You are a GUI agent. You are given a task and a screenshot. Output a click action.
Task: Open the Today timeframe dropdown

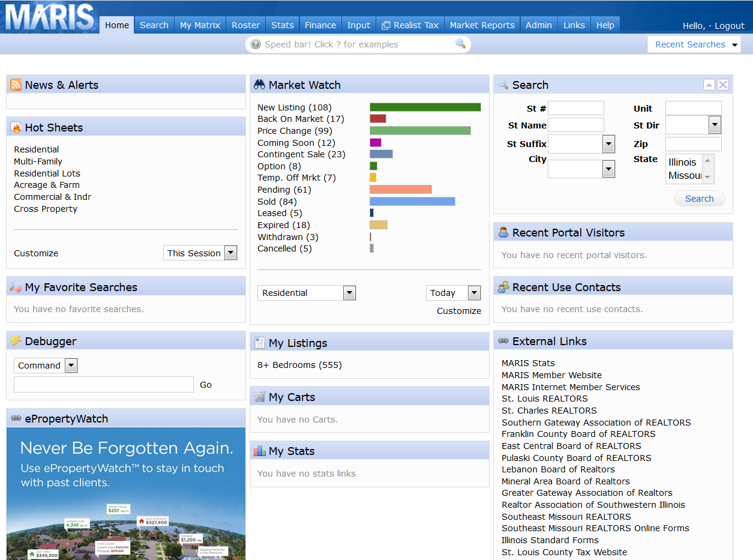pyautogui.click(x=474, y=293)
